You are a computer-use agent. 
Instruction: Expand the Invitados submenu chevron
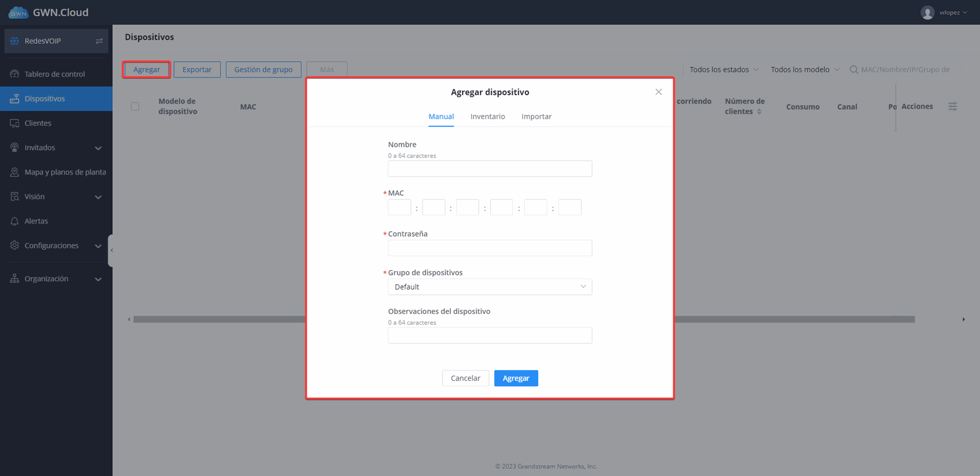(x=98, y=148)
